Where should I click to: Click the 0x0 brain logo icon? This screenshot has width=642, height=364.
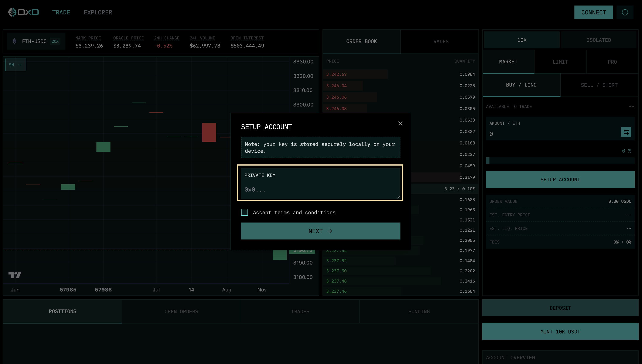[x=12, y=12]
